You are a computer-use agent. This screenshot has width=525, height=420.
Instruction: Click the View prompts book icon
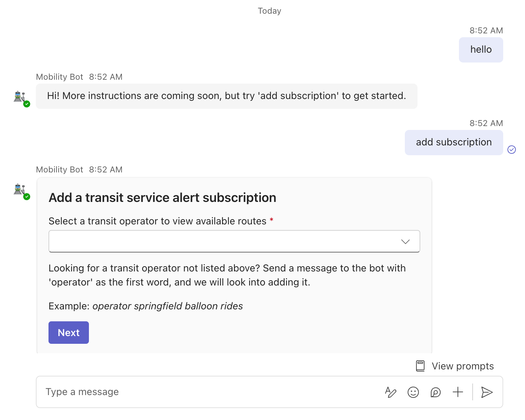tap(420, 366)
